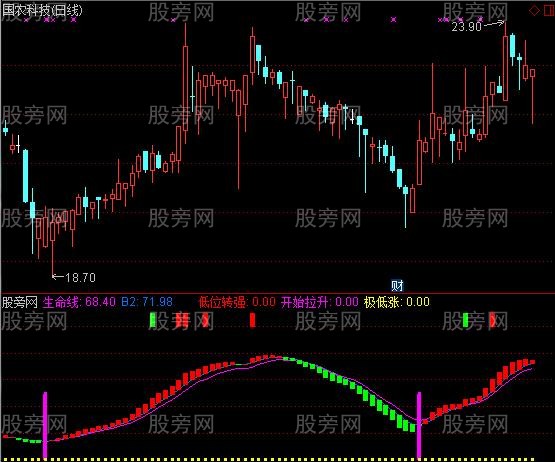This screenshot has height=462, width=555.
Task: Click the 开始拉升: 0.00 indicator label
Action: 320,302
